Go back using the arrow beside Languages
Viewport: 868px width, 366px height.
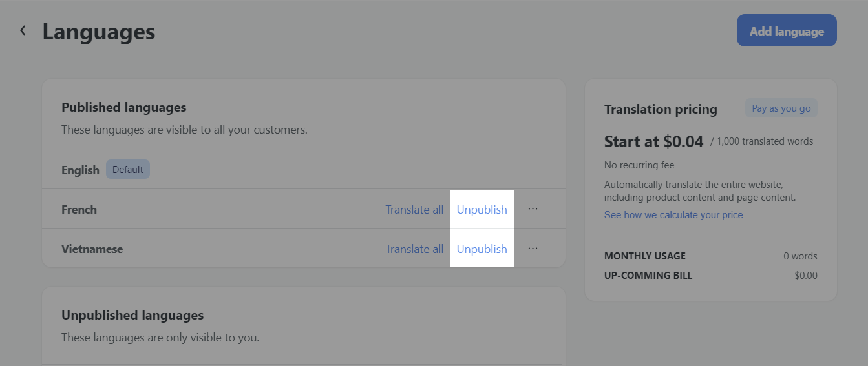(x=23, y=30)
